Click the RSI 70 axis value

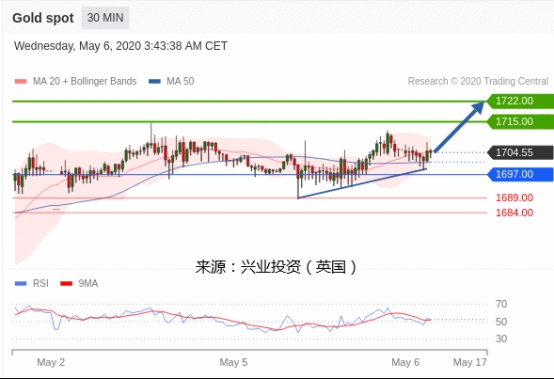[x=501, y=304]
